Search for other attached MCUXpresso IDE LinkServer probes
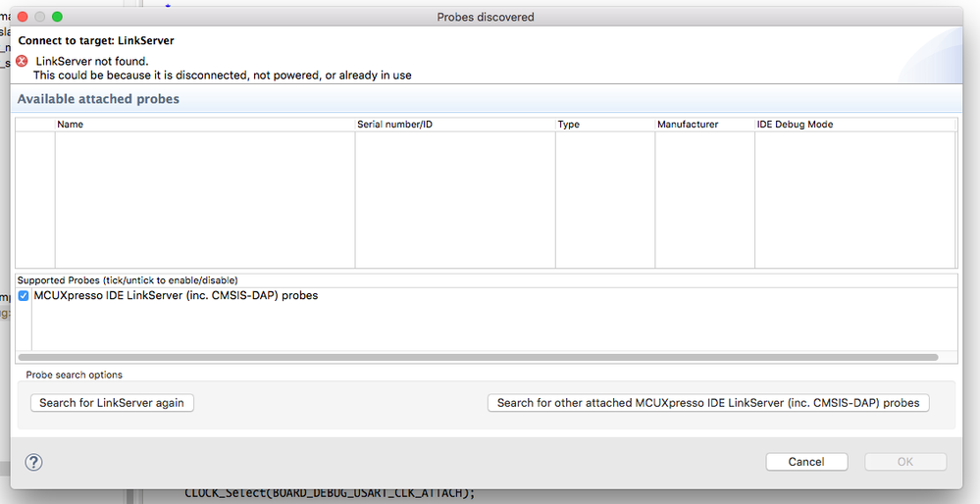980x504 pixels. tap(708, 403)
